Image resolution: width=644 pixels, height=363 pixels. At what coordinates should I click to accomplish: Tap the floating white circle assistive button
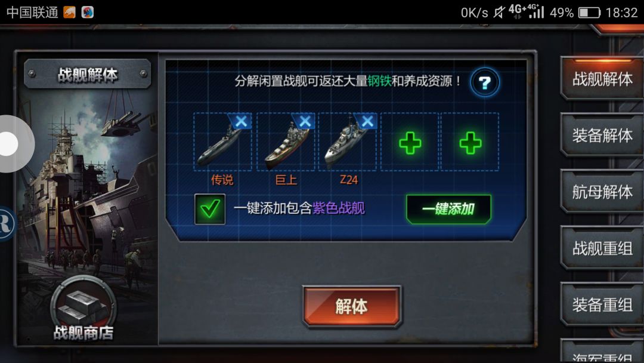(x=13, y=144)
